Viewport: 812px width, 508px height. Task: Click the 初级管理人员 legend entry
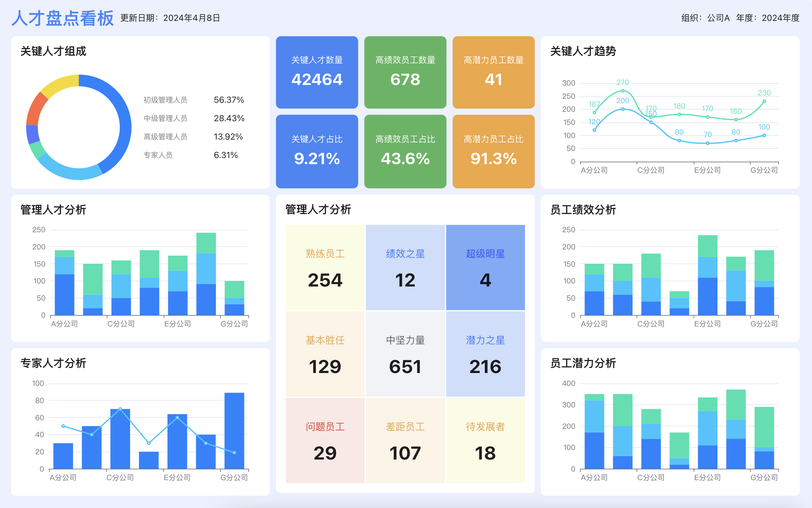point(165,100)
